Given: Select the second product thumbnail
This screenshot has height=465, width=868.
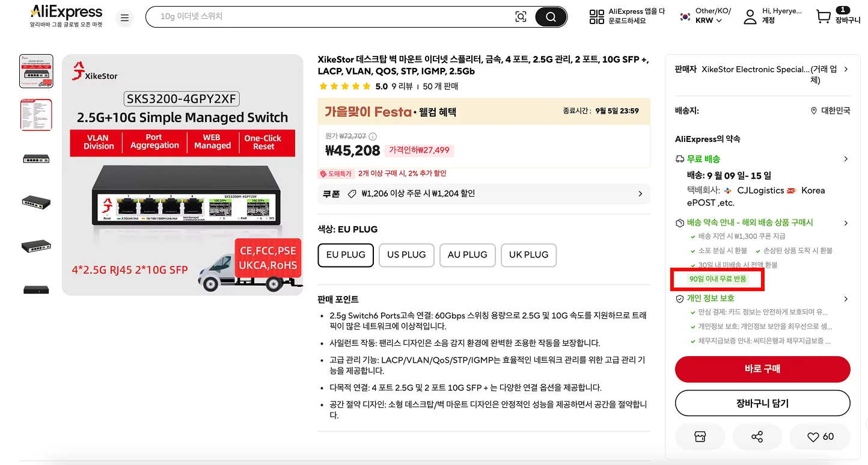Looking at the screenshot, I should (x=36, y=115).
